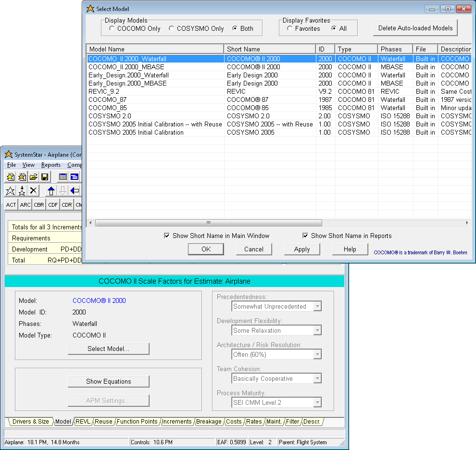The width and height of the screenshot is (476, 450).
Task: Click the CDF toolbar button
Action: 53,205
